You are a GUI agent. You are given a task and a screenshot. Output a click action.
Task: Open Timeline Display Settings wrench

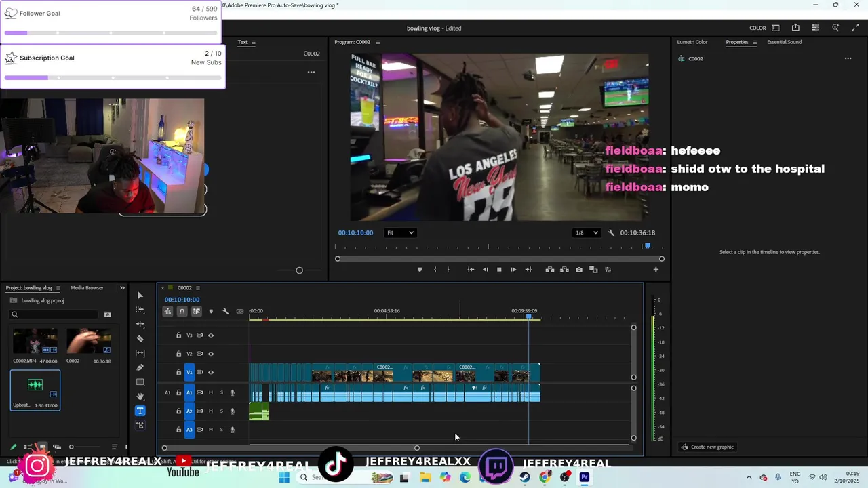pos(225,311)
